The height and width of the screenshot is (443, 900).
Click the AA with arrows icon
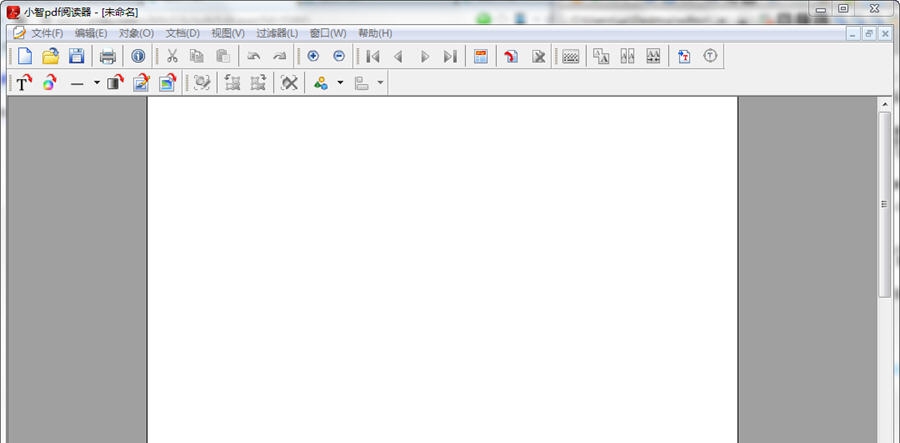pyautogui.click(x=653, y=56)
